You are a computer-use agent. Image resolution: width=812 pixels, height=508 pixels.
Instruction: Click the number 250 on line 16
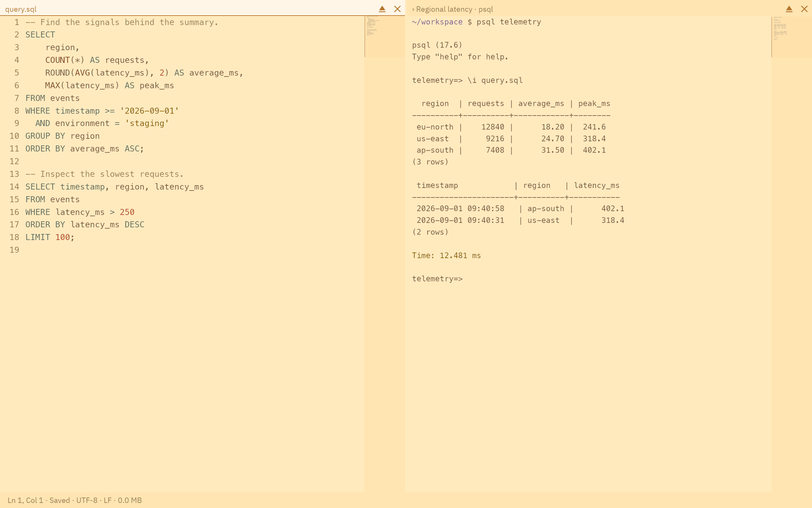point(127,212)
